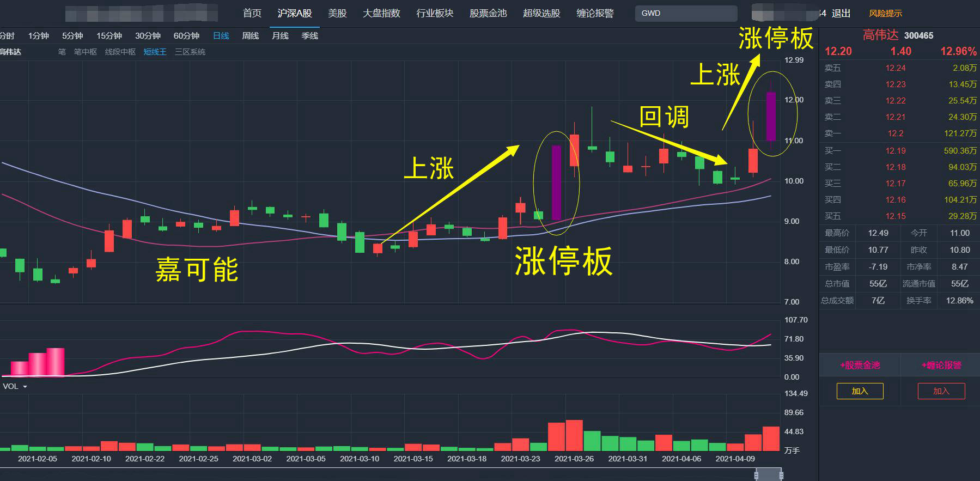Click the 市盈率 value -7.19

(878, 267)
